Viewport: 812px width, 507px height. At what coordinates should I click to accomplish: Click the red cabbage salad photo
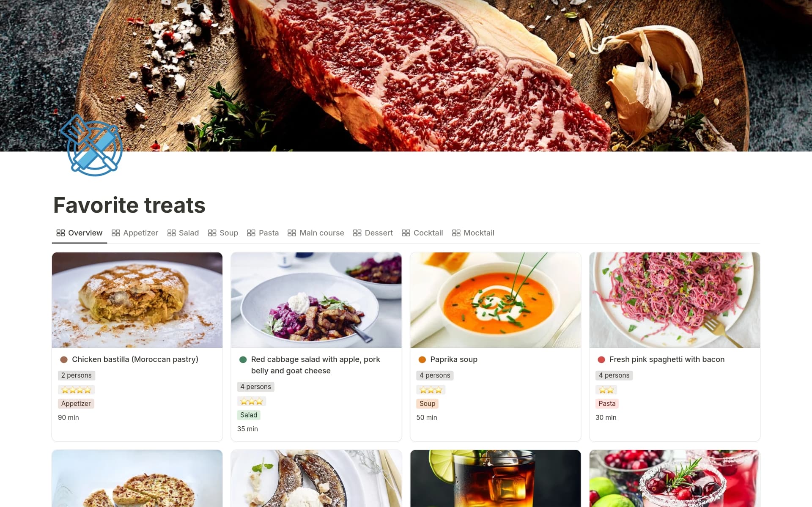316,300
